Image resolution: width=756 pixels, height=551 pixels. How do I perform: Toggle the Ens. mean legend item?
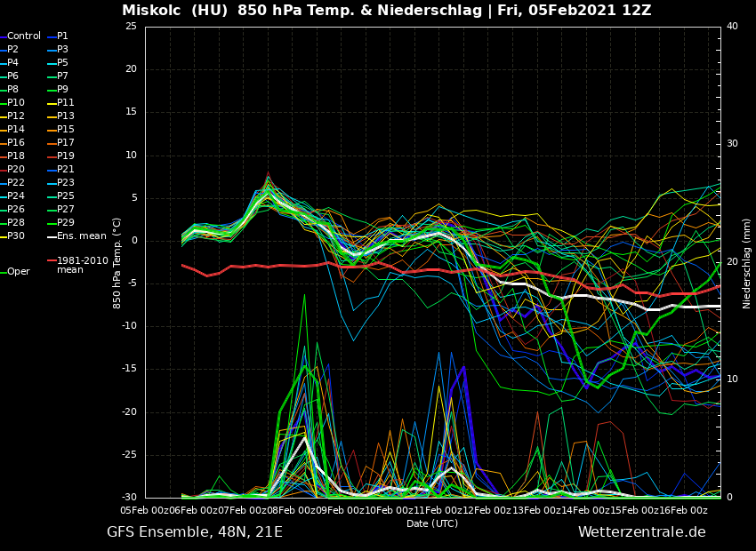81,236
